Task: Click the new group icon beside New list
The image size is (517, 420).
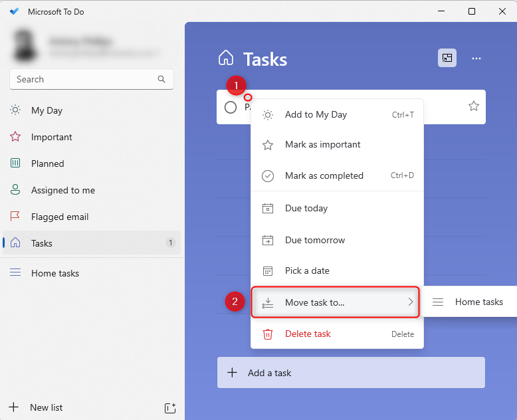Action: click(x=169, y=407)
